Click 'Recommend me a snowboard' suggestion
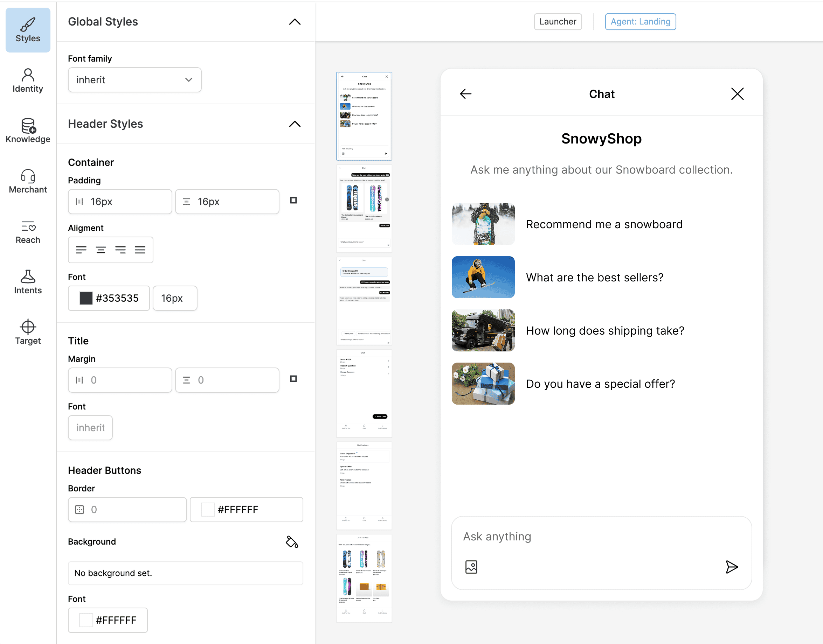The height and width of the screenshot is (644, 823). coord(604,224)
